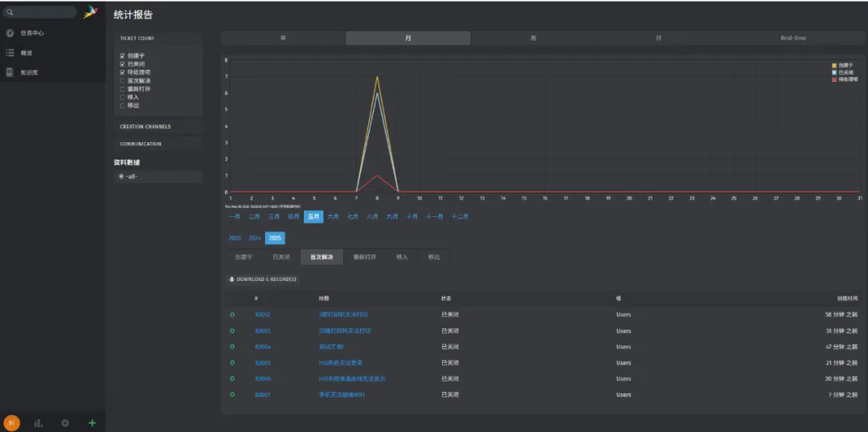The image size is (868, 432).
Task: Click the yellow 创建于 legend swatch
Action: pos(834,65)
